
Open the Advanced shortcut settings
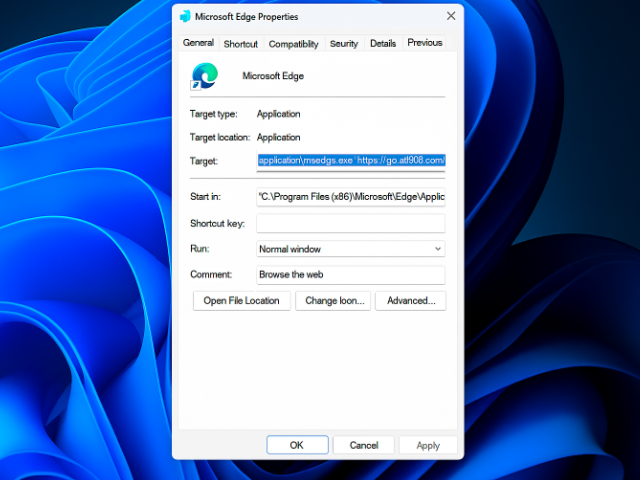[x=411, y=301]
